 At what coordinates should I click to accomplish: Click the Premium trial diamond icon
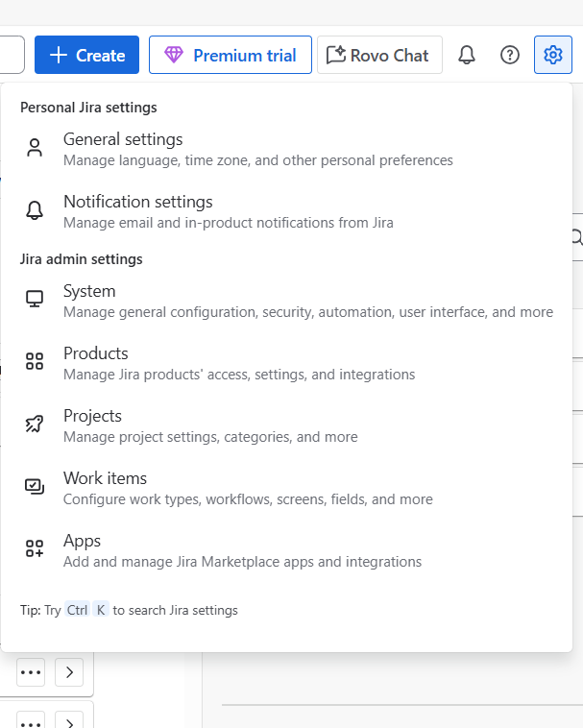(174, 55)
